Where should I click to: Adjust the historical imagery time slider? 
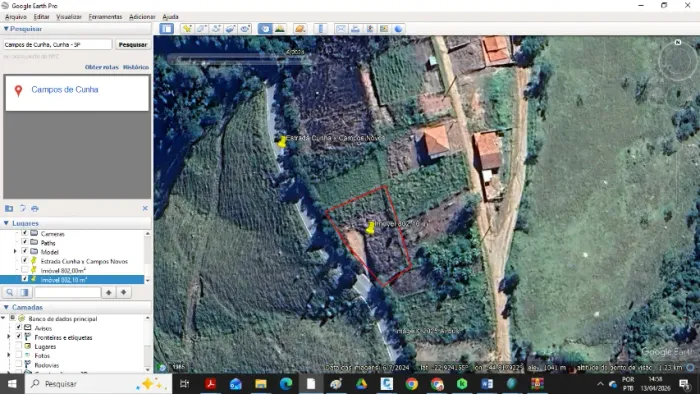(241, 59)
